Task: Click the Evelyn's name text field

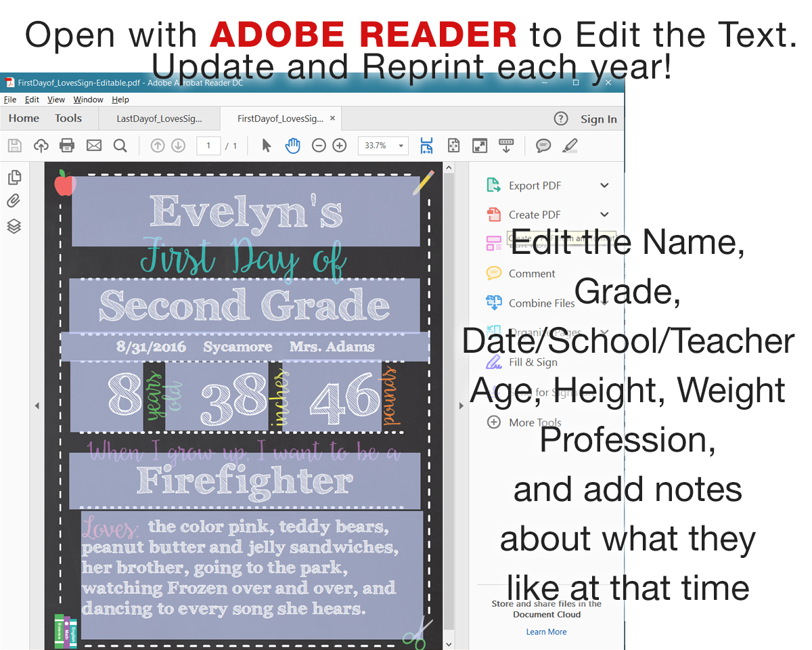Action: pyautogui.click(x=246, y=211)
